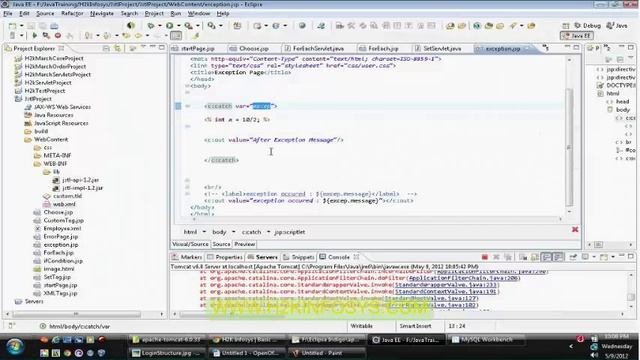Click the half-moon skip breakpoints icon
Screen dimensions: 640x360
point(131,26)
